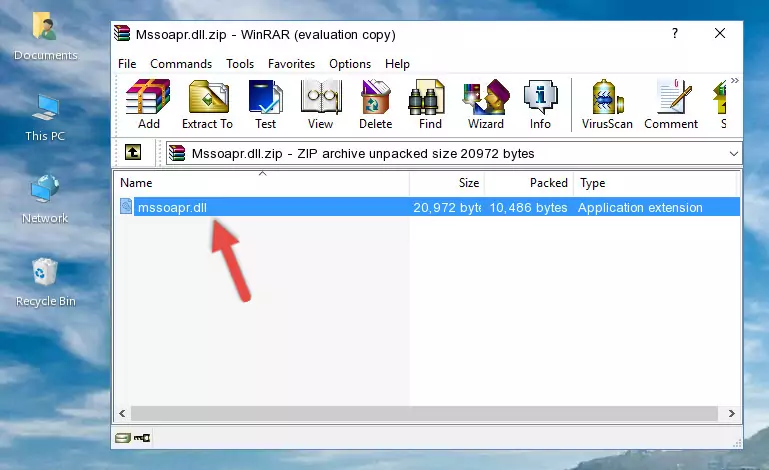Image resolution: width=769 pixels, height=470 pixels.
Task: Click the View toolbar icon
Action: [321, 104]
